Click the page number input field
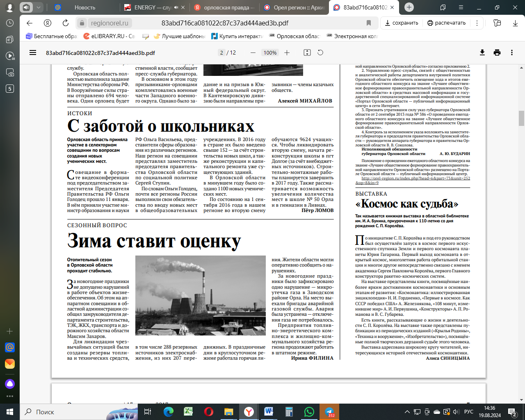The image size is (525, 420). (221, 52)
